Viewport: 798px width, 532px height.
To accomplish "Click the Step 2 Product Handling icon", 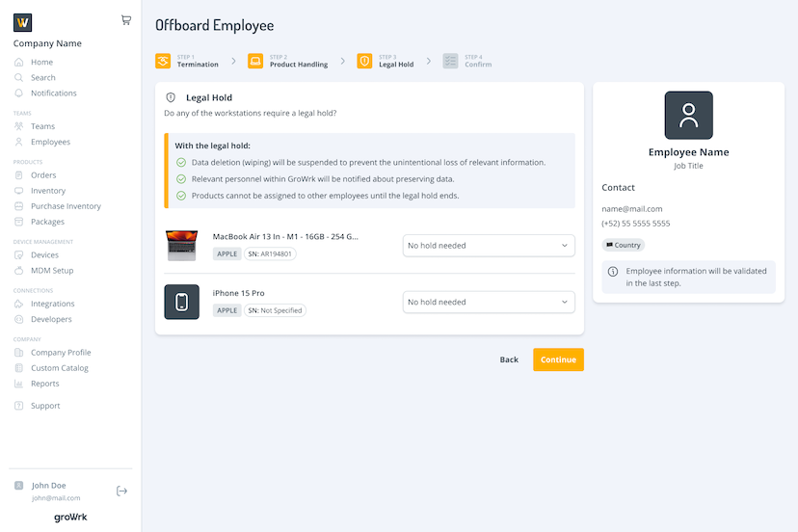I will (x=255, y=61).
